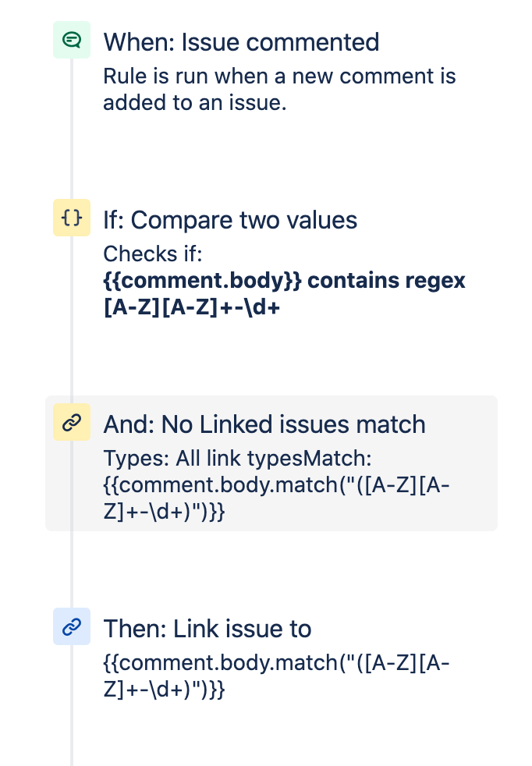The height and width of the screenshot is (766, 532).
Task: Click connector line between trigger and If condition
Action: coord(72,129)
